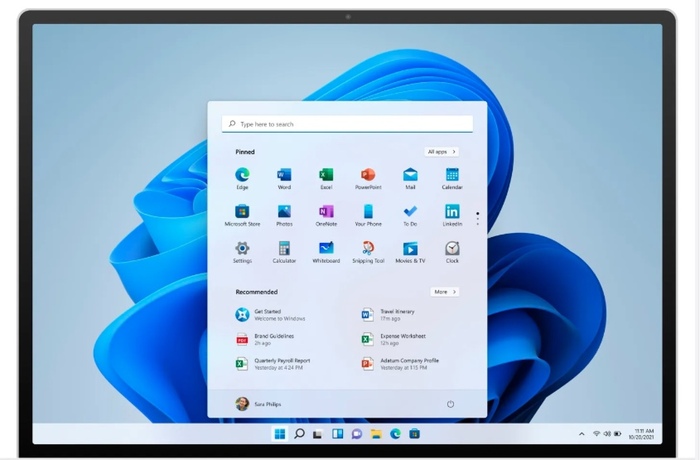
Task: Click the Type here to search box
Action: coord(347,124)
